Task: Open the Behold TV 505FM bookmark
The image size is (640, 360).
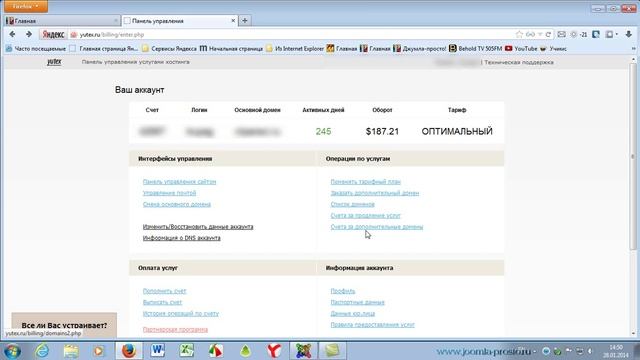Action: click(476, 49)
